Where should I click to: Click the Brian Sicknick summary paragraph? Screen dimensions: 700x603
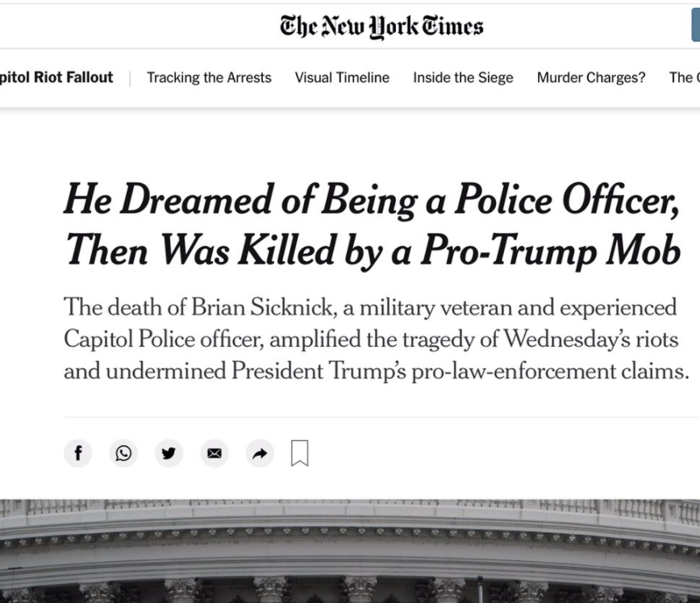coord(377,339)
